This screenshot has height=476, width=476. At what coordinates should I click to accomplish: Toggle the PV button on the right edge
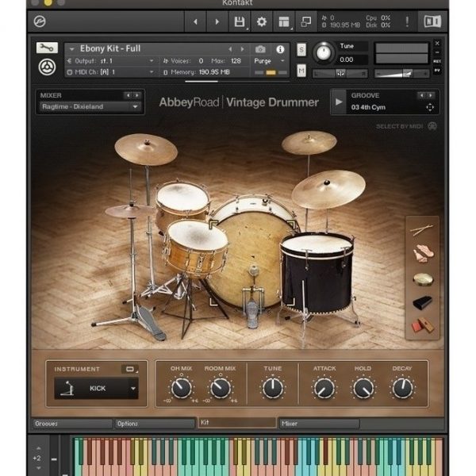point(437,71)
